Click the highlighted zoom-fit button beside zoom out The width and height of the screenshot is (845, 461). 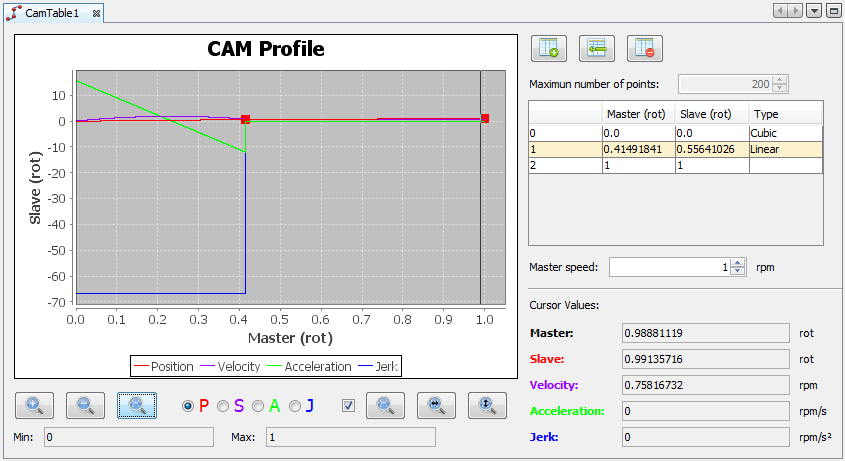(x=137, y=405)
